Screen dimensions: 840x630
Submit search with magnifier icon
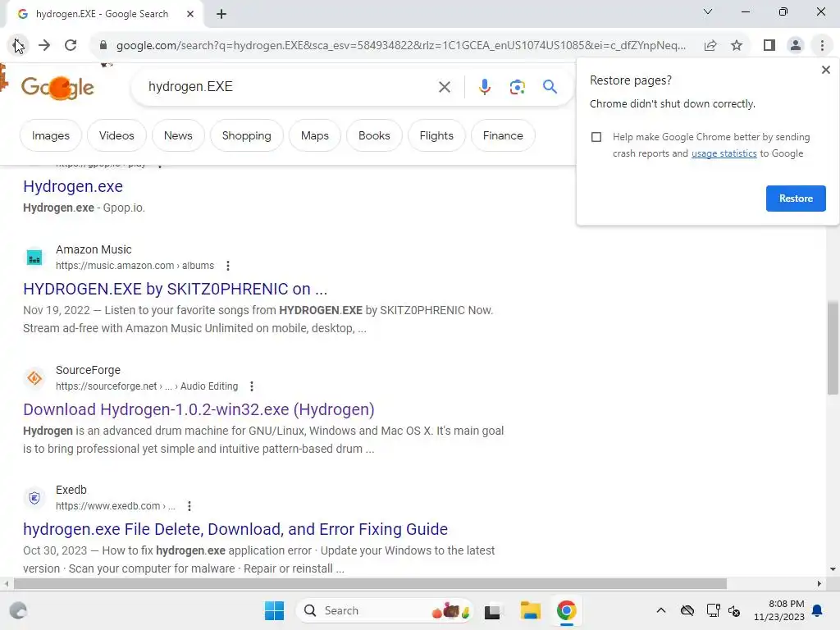coord(550,87)
